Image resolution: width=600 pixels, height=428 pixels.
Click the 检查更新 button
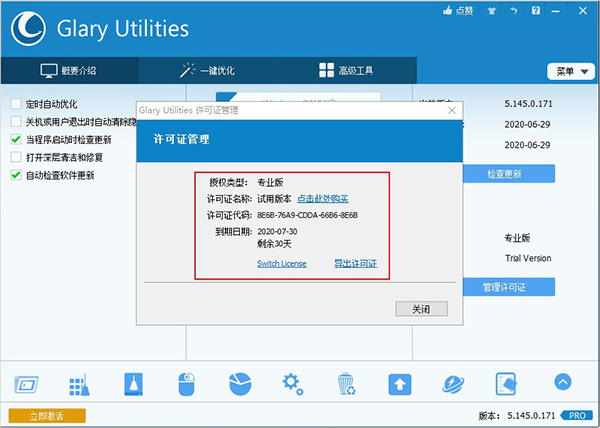pos(509,174)
